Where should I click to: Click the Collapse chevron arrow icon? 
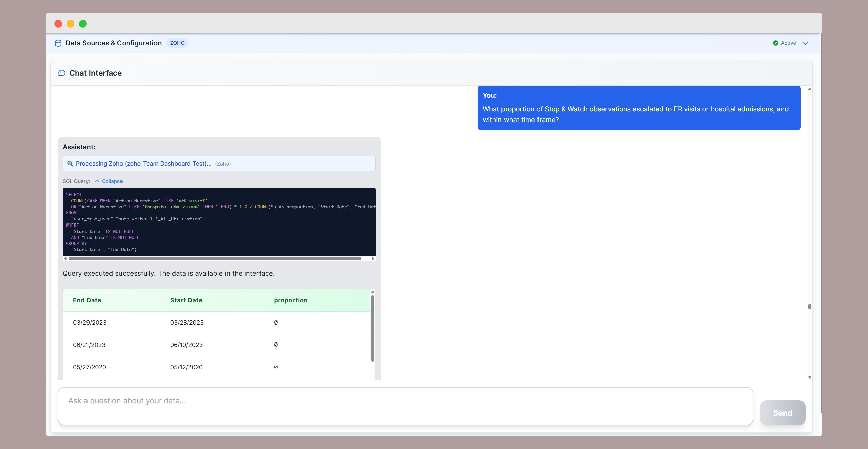point(97,181)
